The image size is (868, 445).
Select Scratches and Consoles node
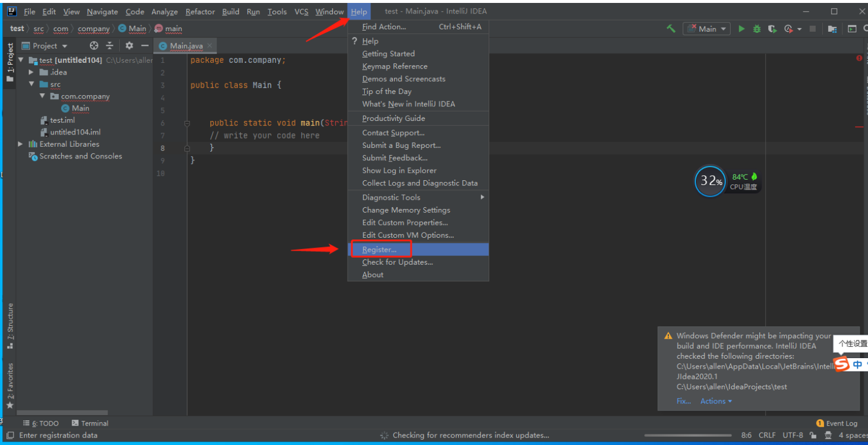coord(75,156)
